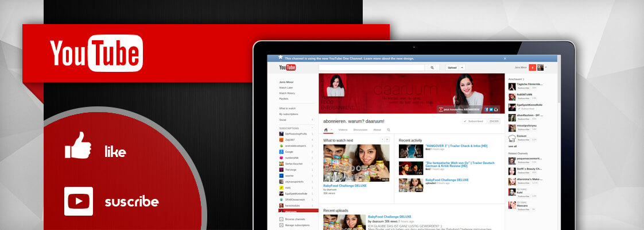Open the Recent uploads BabyFood thumbnail
Viewport: 644px width, 230px height.
[x=344, y=222]
